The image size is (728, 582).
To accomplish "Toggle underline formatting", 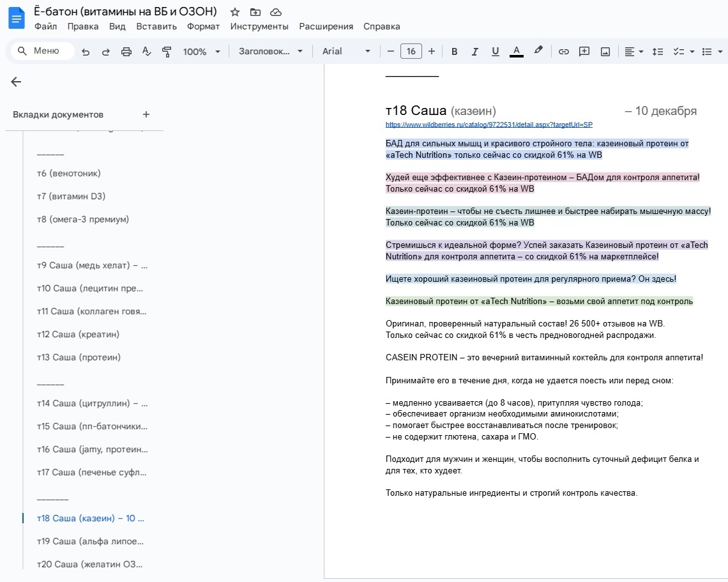I will click(x=496, y=52).
